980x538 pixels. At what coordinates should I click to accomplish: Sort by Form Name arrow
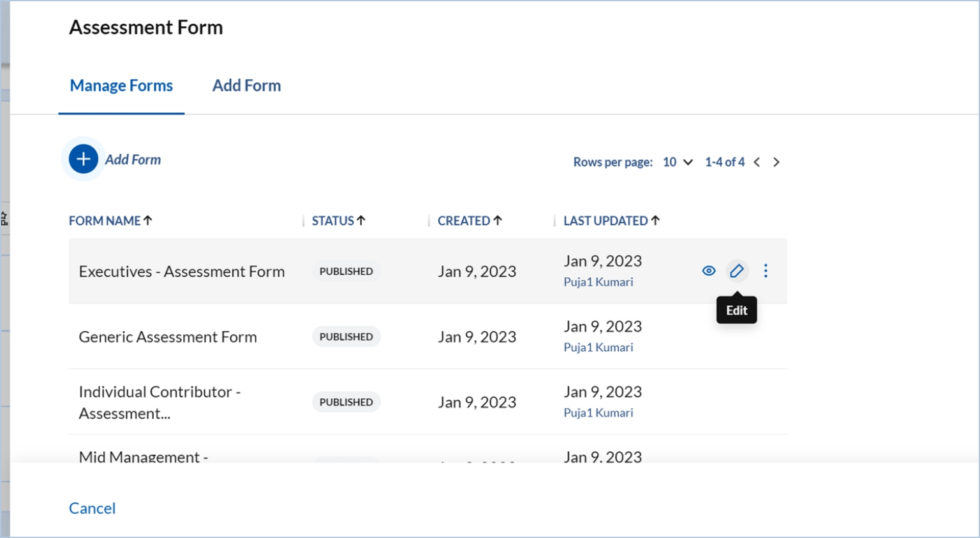(x=148, y=221)
